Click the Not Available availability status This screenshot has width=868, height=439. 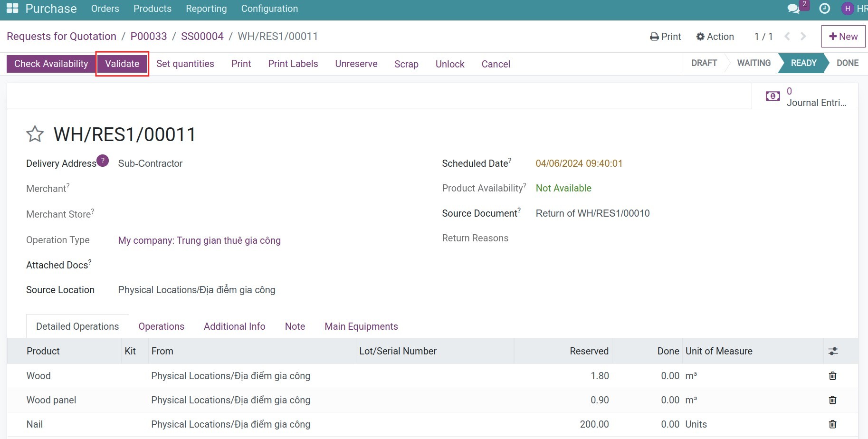point(563,188)
